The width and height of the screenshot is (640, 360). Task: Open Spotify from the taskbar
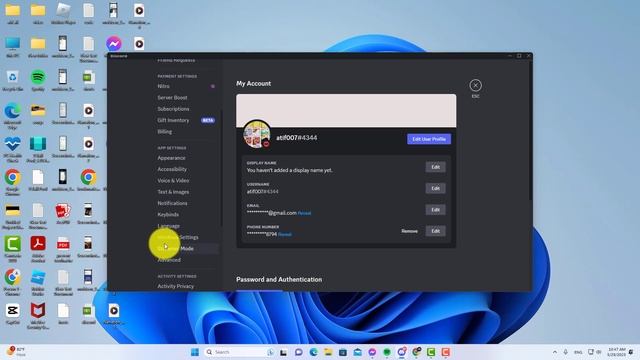coord(387,352)
